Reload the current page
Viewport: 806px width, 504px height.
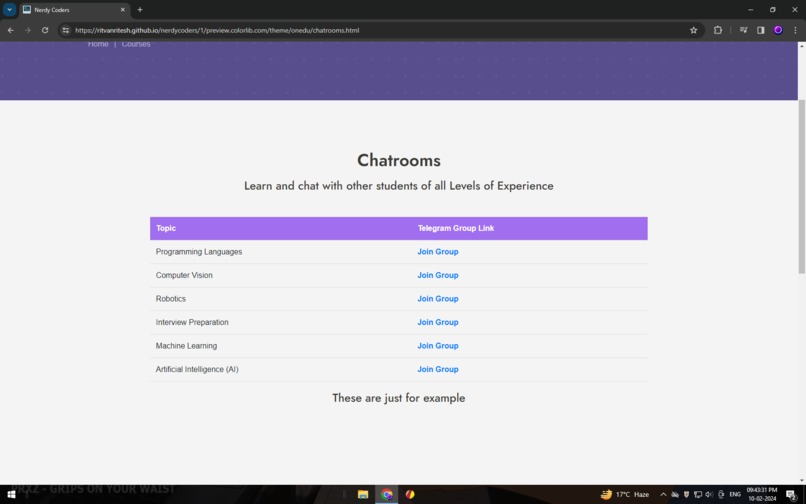45,30
